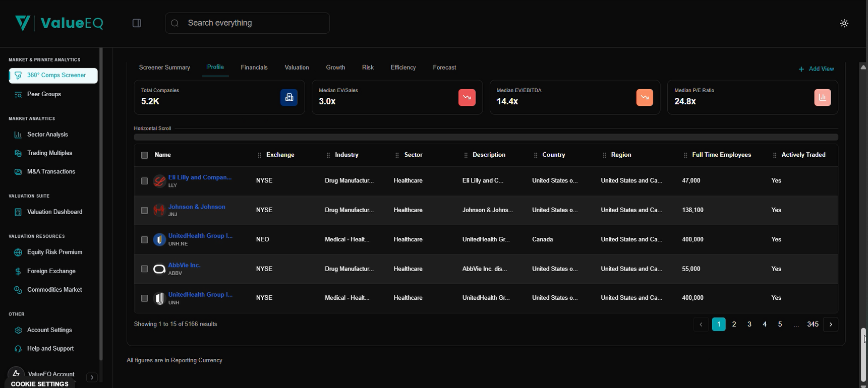
Task: Click the Median EV/Sales trend icon
Action: 467,97
